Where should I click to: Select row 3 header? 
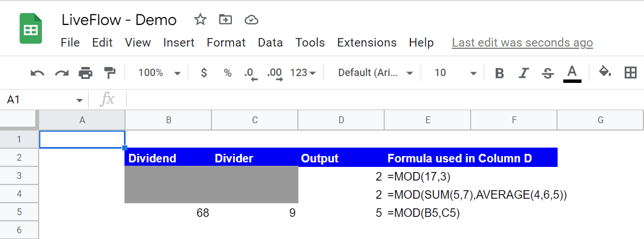(x=19, y=175)
